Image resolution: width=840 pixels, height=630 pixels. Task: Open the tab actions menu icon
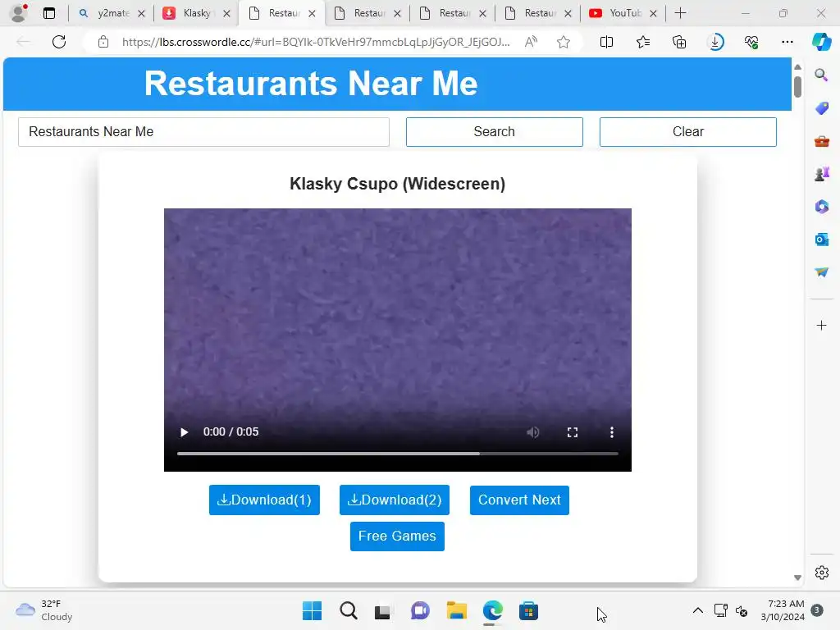(x=49, y=13)
